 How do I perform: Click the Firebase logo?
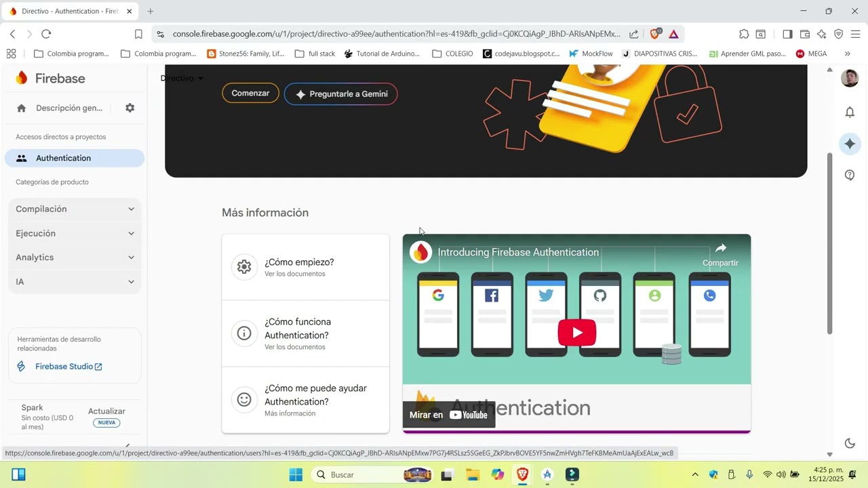(51, 78)
